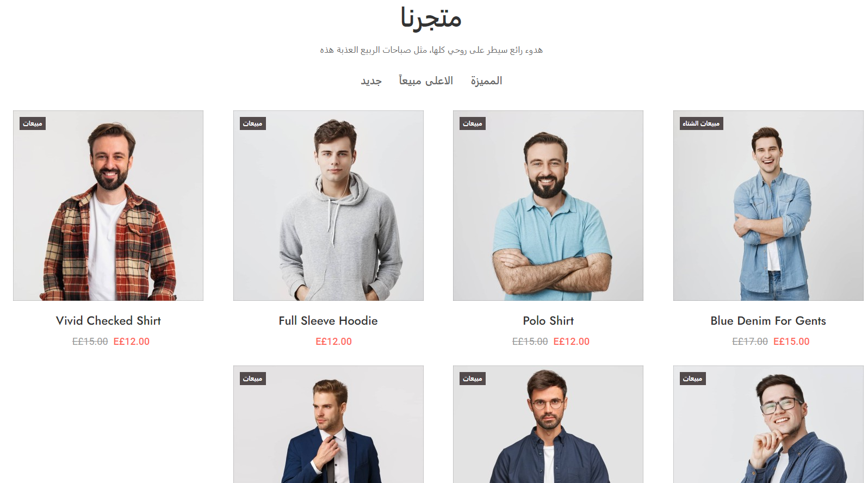This screenshot has height=483, width=868.
Task: Click sale badge on Full Sleeve Hoodie
Action: pos(253,123)
